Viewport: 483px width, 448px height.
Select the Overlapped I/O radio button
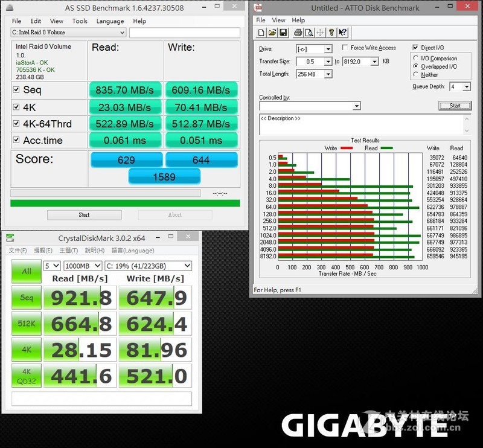point(415,66)
